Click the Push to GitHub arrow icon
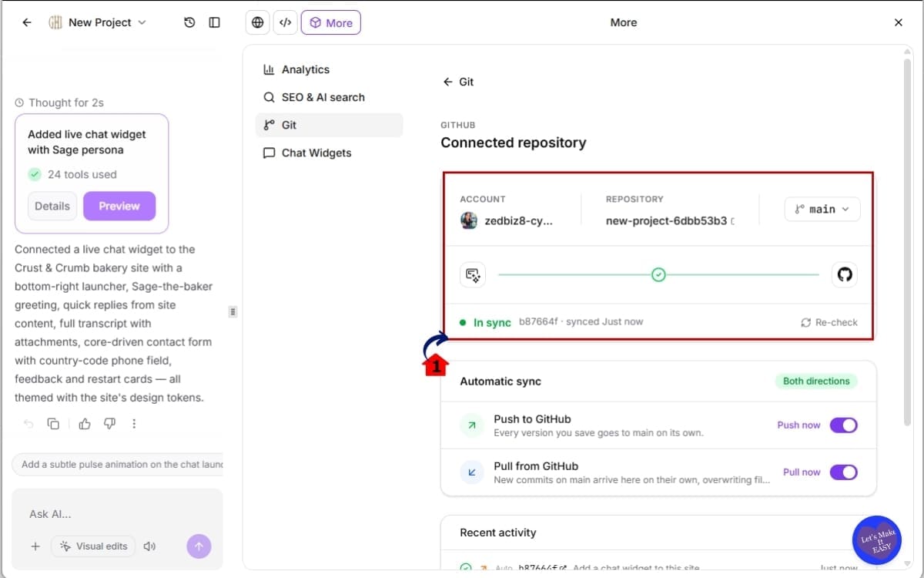Screen dimensions: 924x578 472,425
